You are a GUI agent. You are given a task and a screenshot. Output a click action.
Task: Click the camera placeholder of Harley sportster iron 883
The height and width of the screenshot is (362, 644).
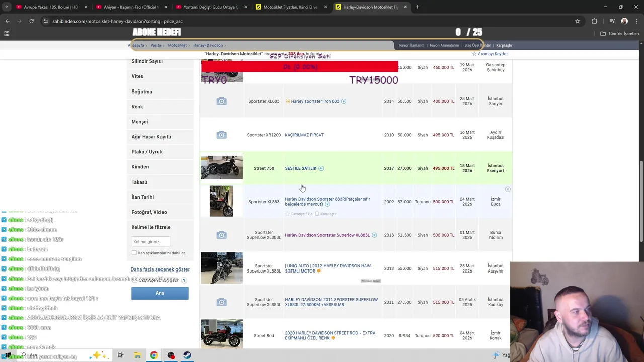click(x=221, y=101)
